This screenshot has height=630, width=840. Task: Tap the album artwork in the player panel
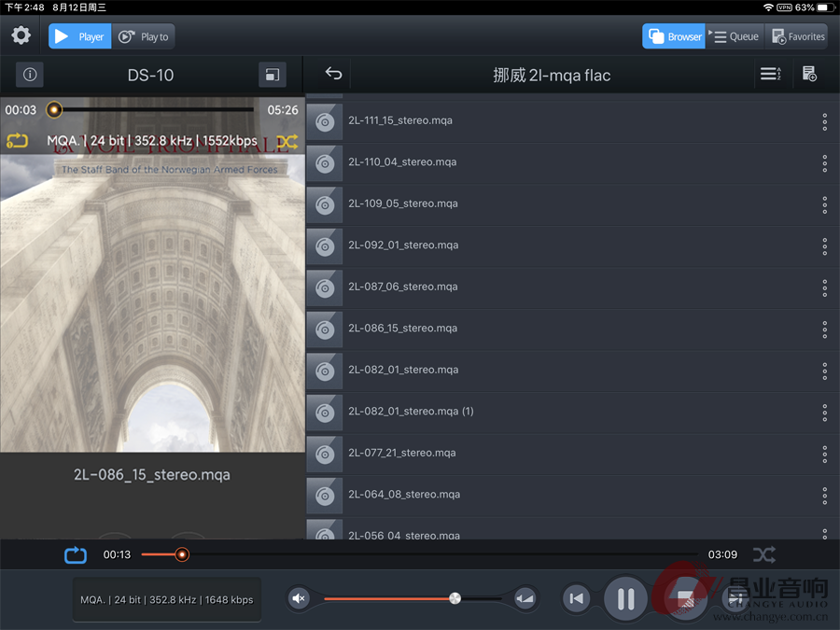click(153, 274)
